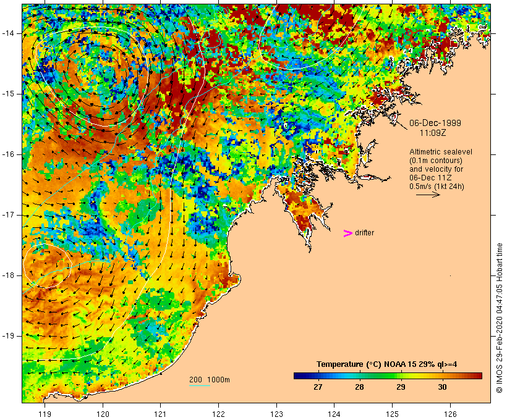Image resolution: width=507 pixels, height=420 pixels.
Task: Click the longitude label 119
Action: click(45, 414)
